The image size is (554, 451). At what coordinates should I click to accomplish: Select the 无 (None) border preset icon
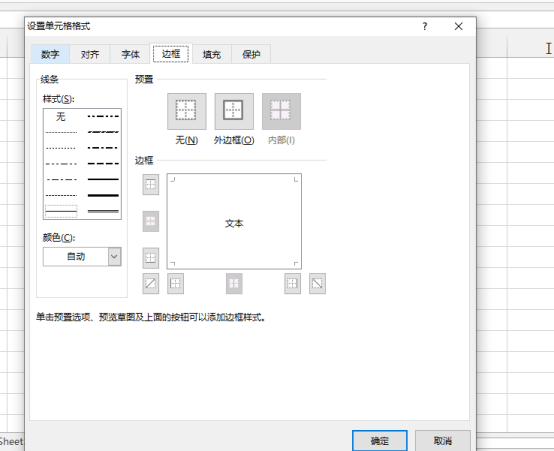pyautogui.click(x=187, y=111)
